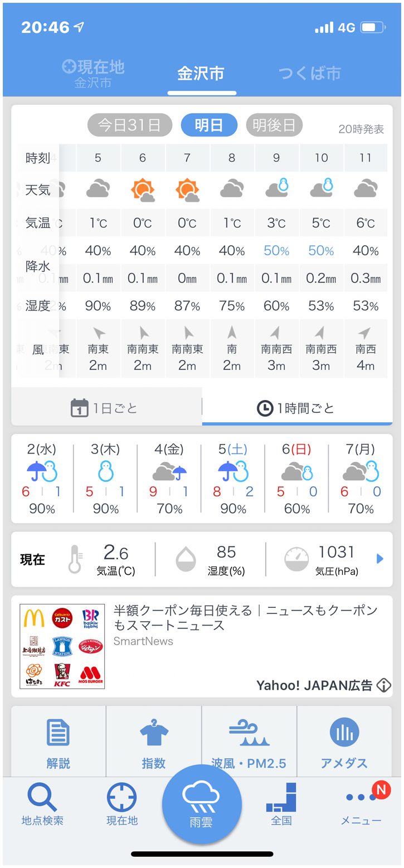Expand current conditions with blue arrow

pyautogui.click(x=380, y=559)
